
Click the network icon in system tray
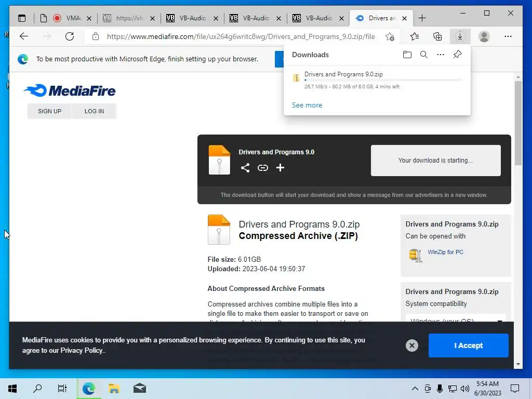[x=453, y=389]
